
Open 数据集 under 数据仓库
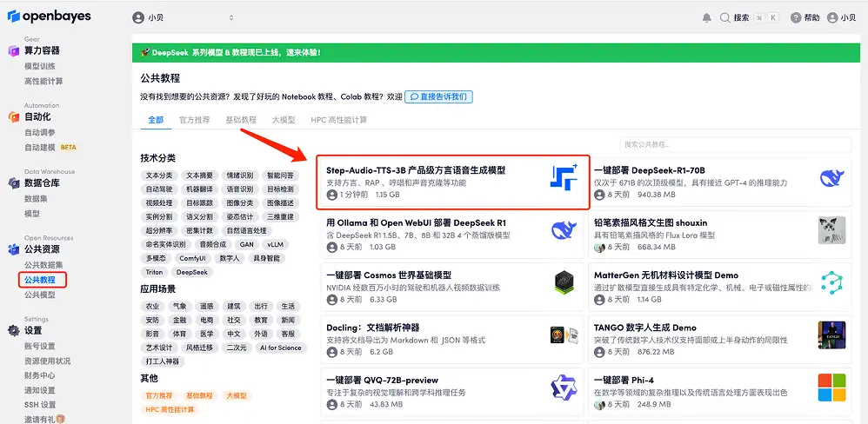click(x=36, y=198)
